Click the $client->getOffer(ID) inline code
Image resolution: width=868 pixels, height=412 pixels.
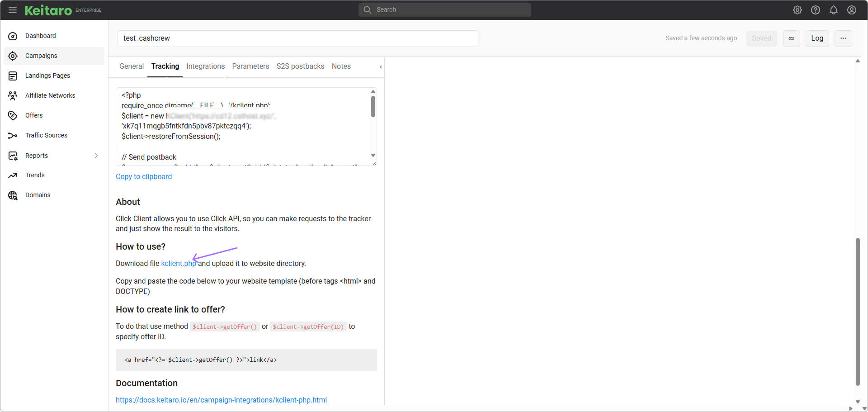pos(308,327)
